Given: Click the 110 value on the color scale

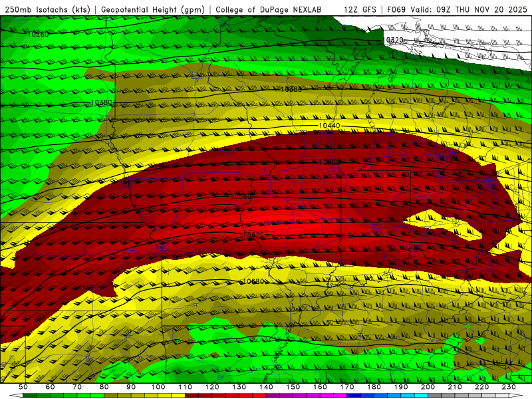Looking at the screenshot, I should point(186,387).
